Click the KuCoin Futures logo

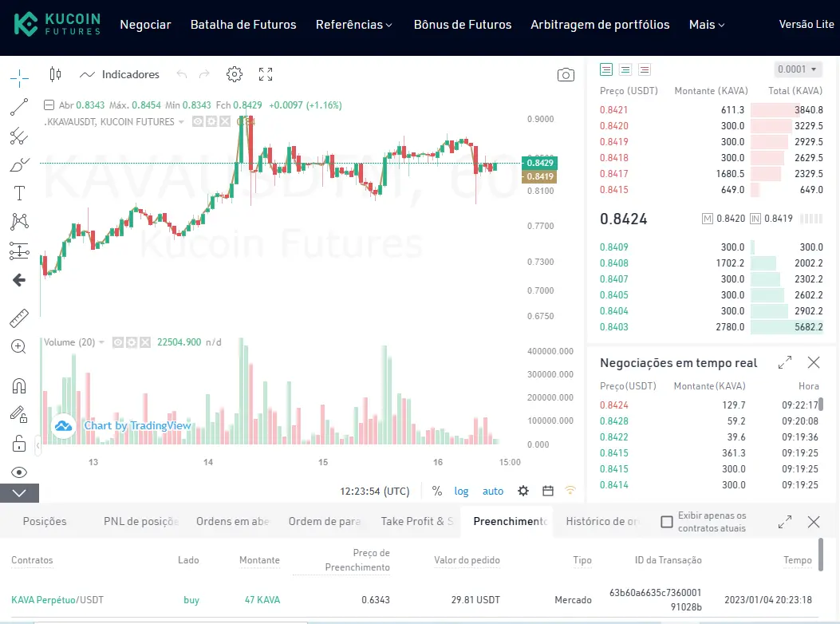pos(57,24)
